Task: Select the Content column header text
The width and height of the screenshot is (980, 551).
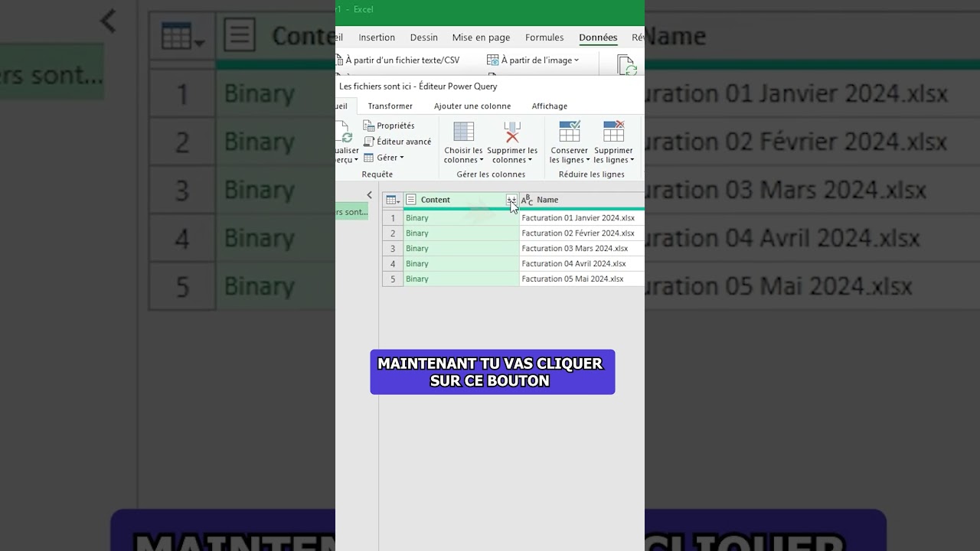Action: pos(435,200)
